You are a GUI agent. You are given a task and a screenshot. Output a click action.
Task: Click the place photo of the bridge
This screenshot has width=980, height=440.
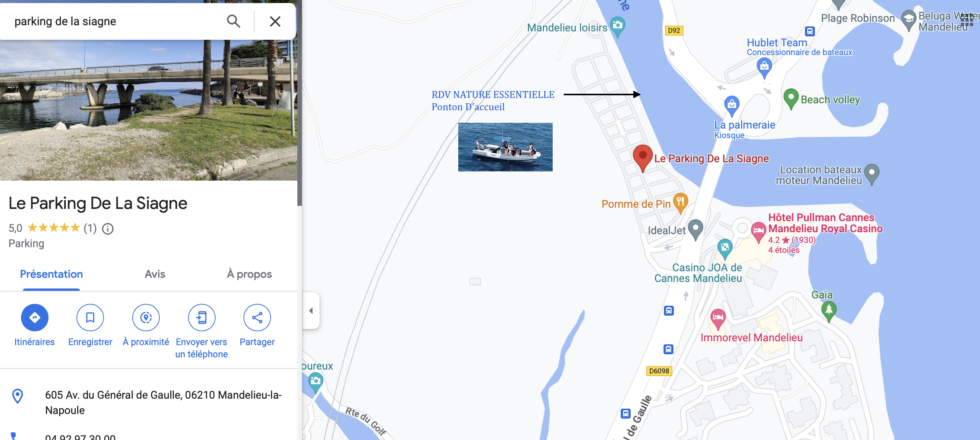149,110
